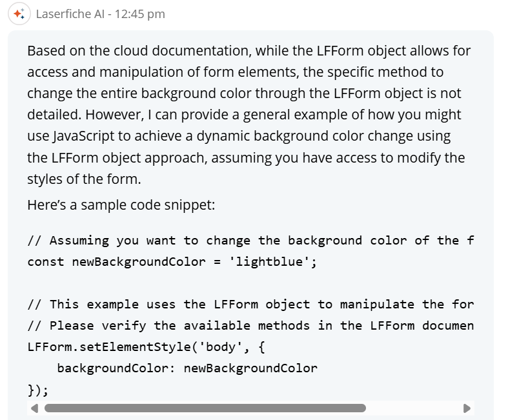The image size is (508, 420).
Task: Click the word "JavaScript" in the paragraph
Action: pos(83,136)
